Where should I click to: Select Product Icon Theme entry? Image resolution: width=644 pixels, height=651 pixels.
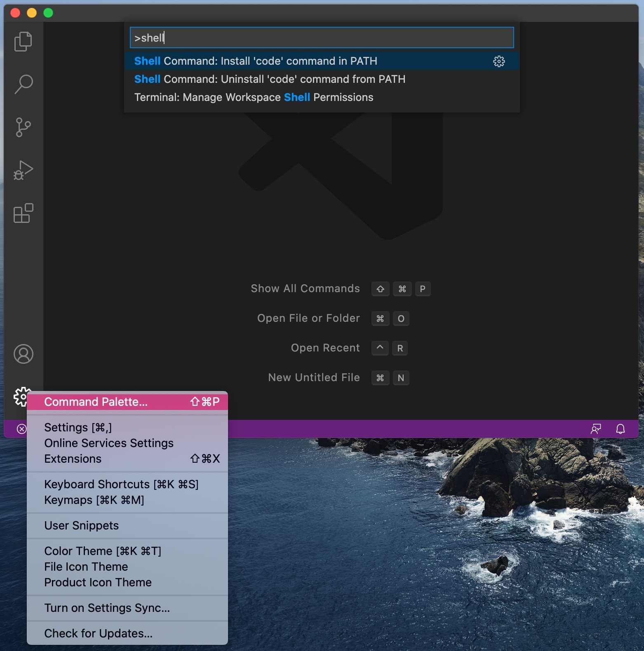tap(127, 582)
